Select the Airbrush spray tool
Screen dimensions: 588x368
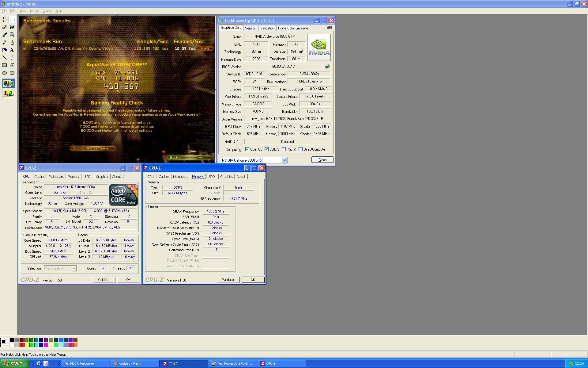click(5, 50)
